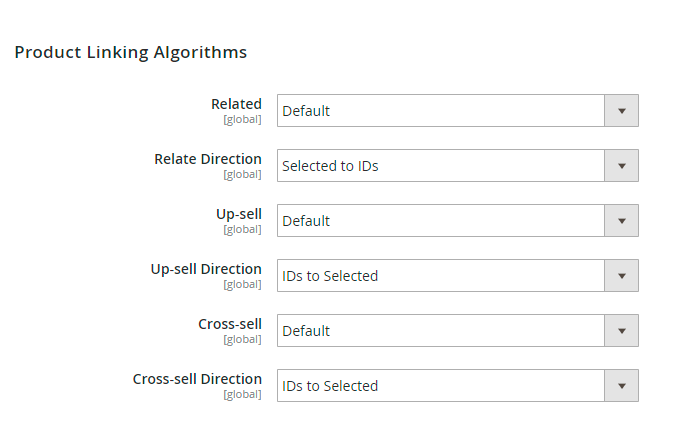
Task: Open Cross-sell Direction select showing IDs to Selected
Action: click(440, 386)
